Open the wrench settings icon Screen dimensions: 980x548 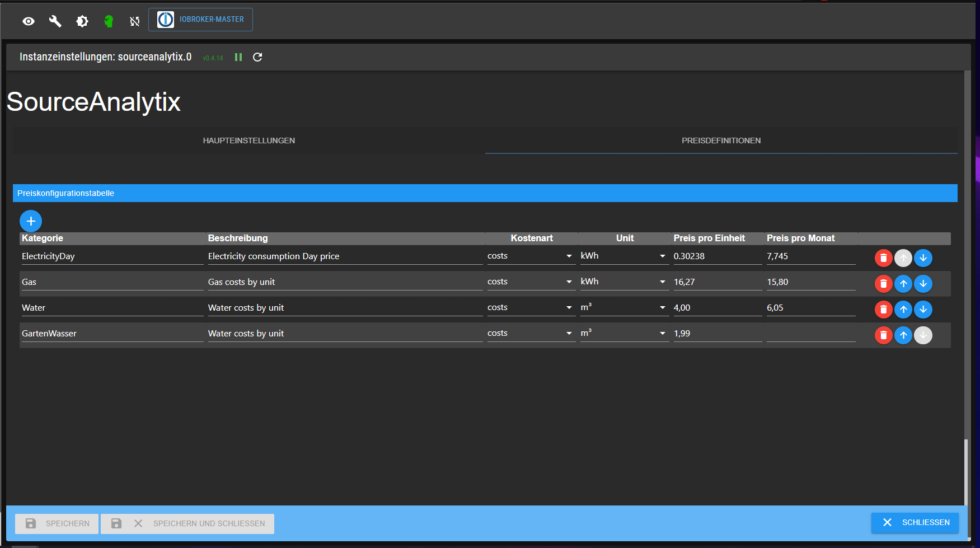click(x=55, y=21)
